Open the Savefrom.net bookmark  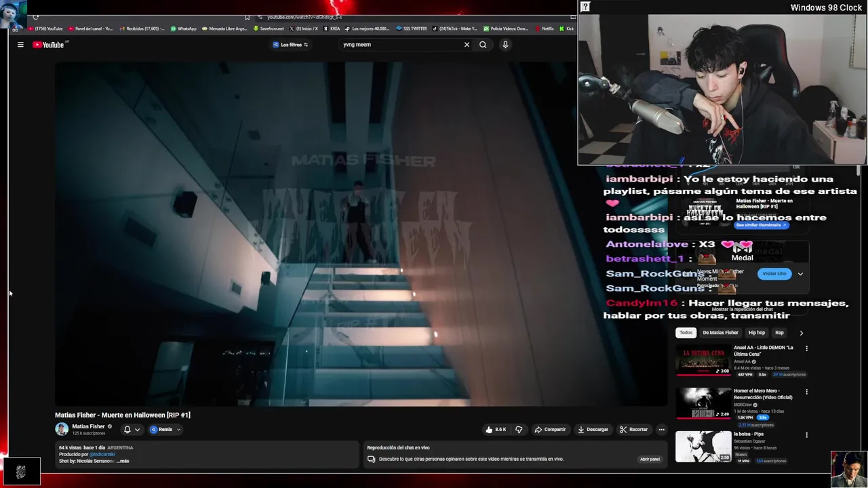[269, 28]
